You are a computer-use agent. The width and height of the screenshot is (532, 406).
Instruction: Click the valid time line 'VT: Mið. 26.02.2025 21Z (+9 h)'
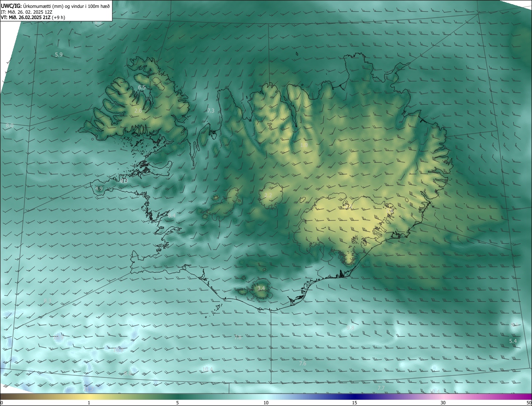[x=33, y=17]
